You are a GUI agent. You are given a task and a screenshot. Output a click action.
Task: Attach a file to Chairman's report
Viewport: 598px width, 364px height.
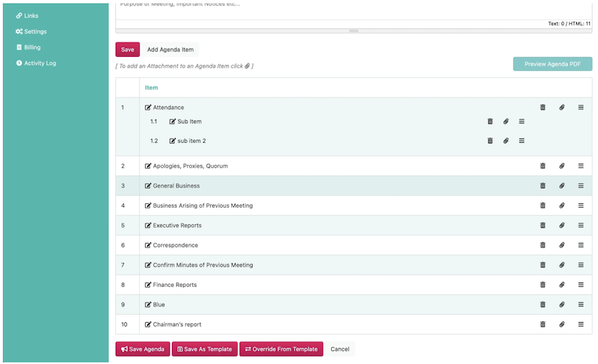point(561,324)
